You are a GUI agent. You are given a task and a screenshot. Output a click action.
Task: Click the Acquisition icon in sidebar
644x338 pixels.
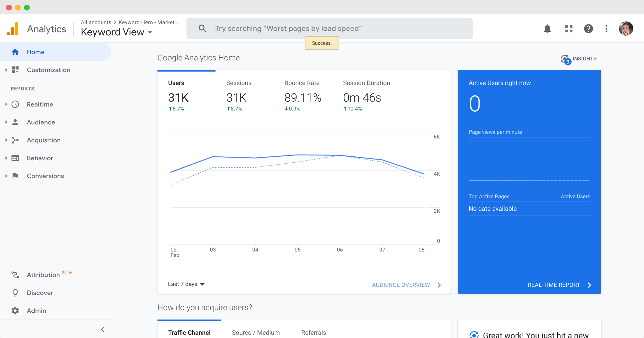(x=15, y=140)
